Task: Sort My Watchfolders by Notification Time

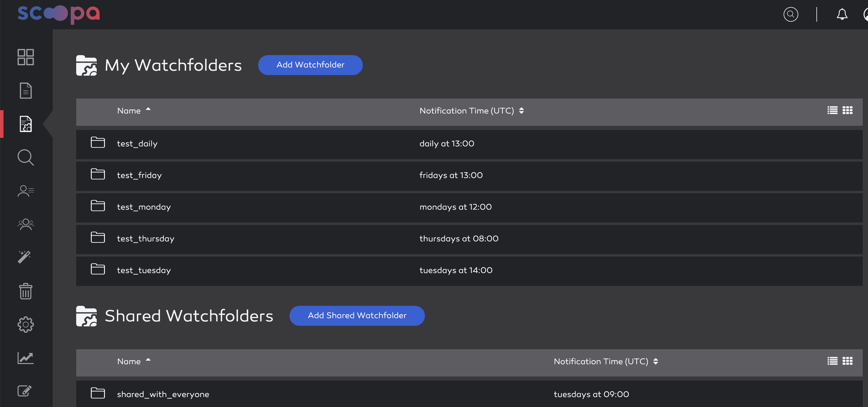Action: (x=472, y=111)
